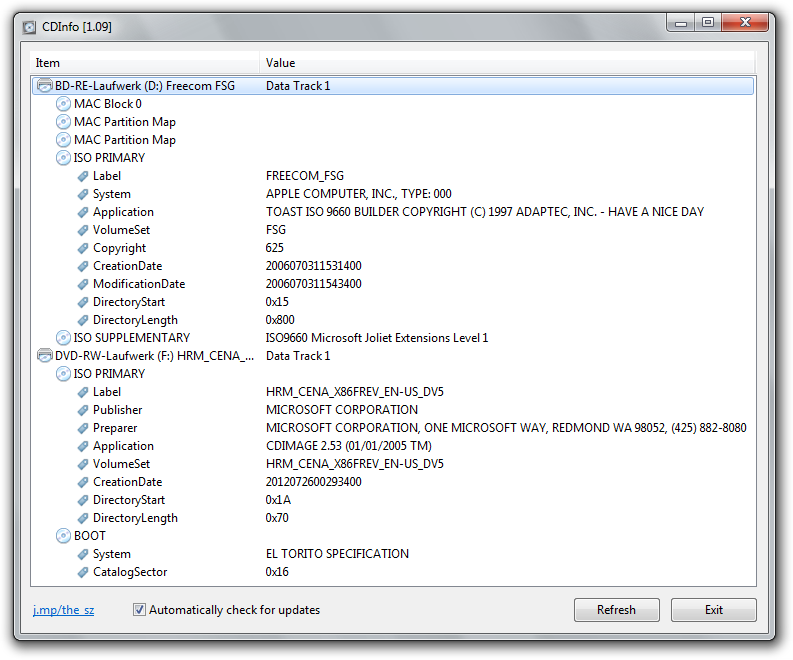The image size is (793, 660).
Task: Click the Exit button
Action: 713,609
